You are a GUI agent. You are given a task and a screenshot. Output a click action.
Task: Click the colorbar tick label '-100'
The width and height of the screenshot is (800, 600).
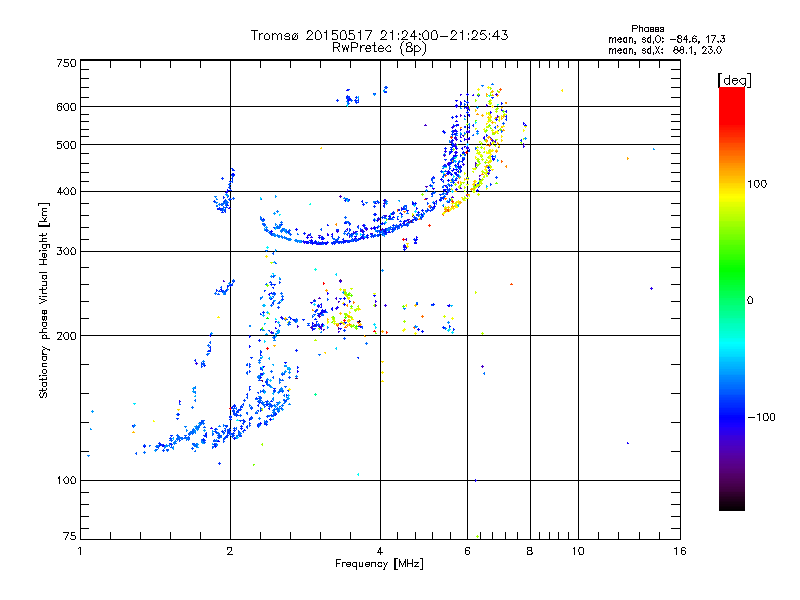[762, 417]
